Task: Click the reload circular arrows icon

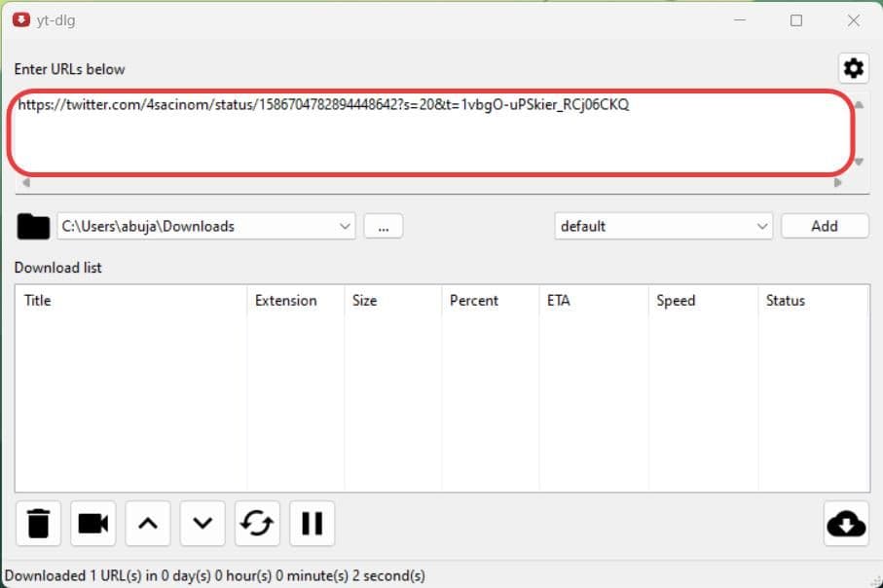Action: point(257,524)
